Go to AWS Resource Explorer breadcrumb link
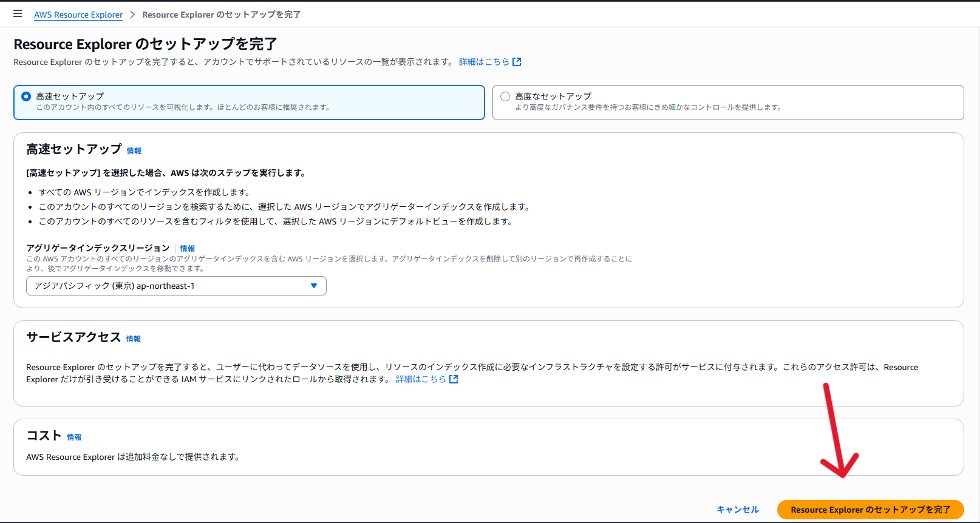This screenshot has height=523, width=980. [78, 15]
